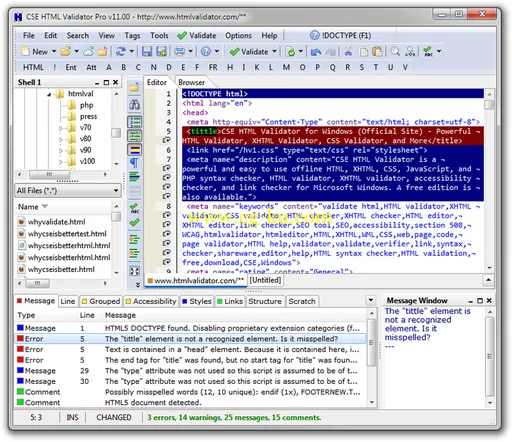This screenshot has width=512, height=442.
Task: Expand the v70 folder in tree
Action: pos(61,128)
